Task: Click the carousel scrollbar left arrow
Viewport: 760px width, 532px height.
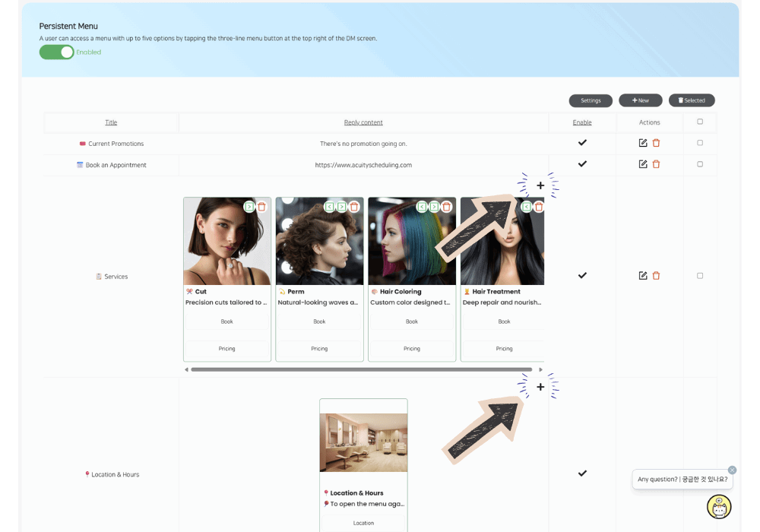Action: (x=186, y=369)
